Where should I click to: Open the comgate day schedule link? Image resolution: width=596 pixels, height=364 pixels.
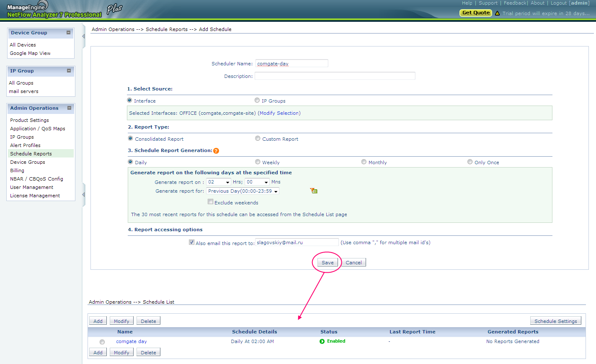(x=132, y=341)
